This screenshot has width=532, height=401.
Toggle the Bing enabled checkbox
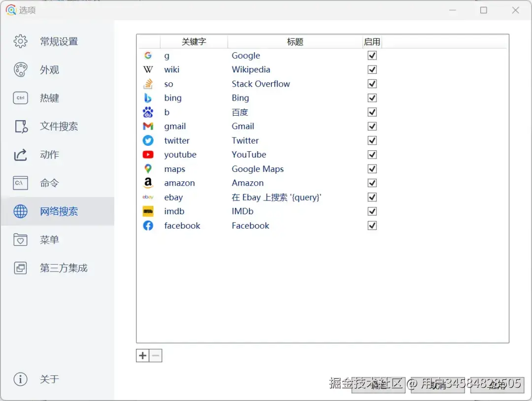pyautogui.click(x=372, y=98)
